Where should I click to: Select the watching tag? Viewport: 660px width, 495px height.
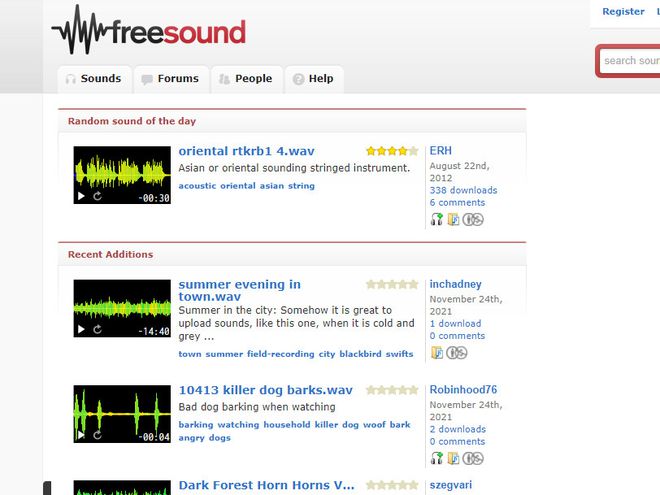(x=238, y=425)
